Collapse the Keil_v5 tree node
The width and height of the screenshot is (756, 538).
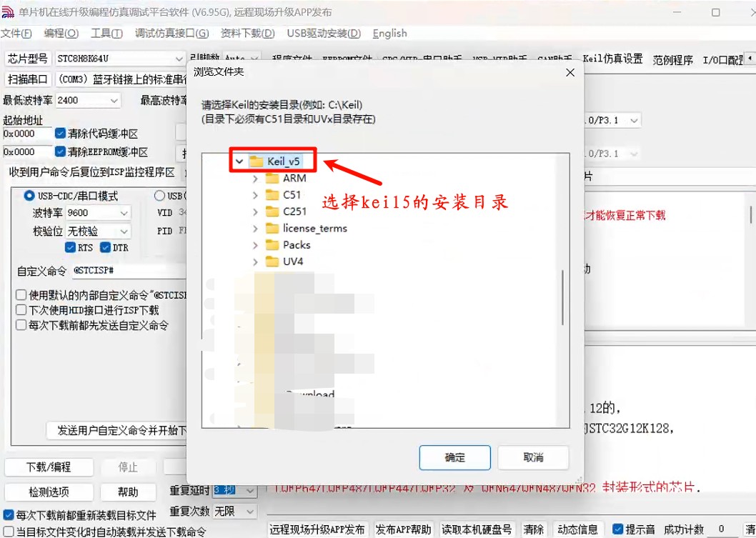[x=239, y=161]
